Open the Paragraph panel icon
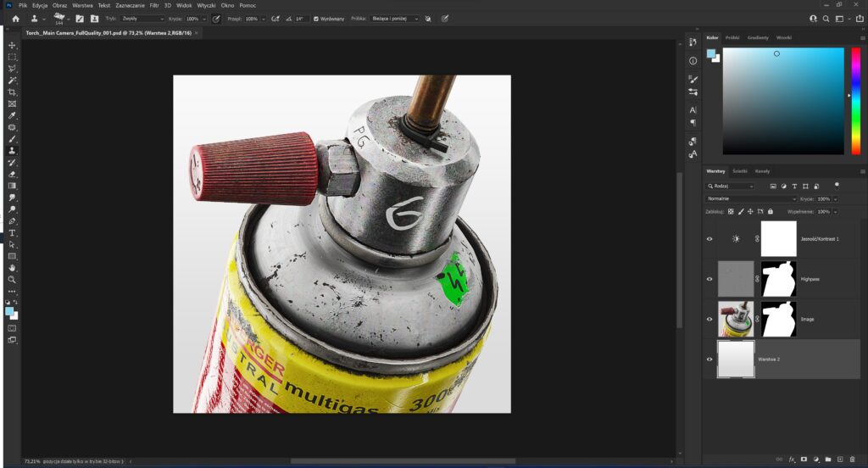This screenshot has width=868, height=468. [x=693, y=123]
